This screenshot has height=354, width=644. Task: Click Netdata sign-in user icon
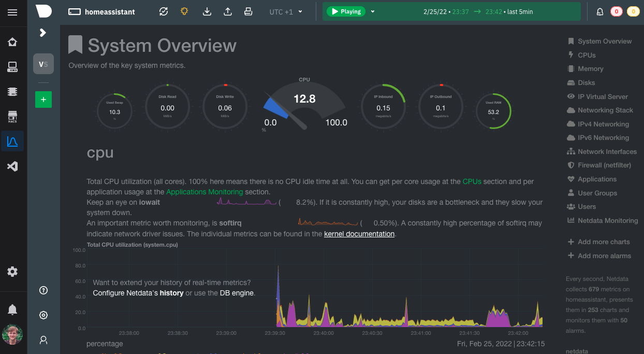point(43,340)
